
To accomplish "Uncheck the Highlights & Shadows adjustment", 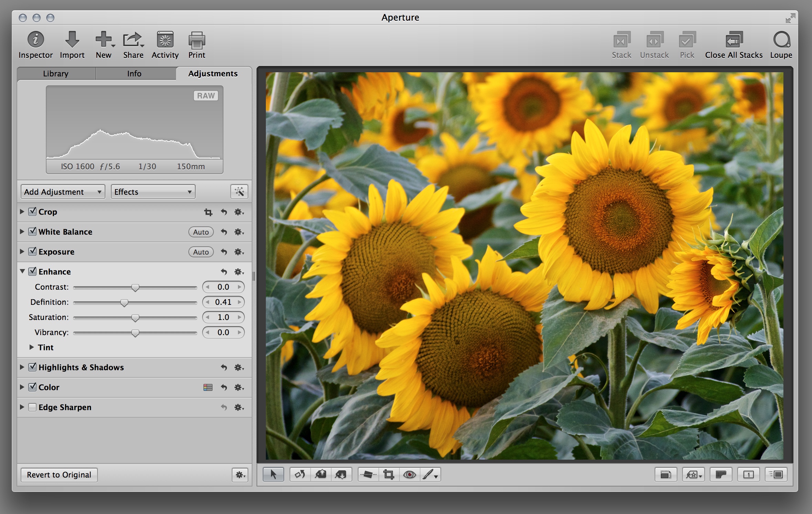I will click(x=32, y=367).
